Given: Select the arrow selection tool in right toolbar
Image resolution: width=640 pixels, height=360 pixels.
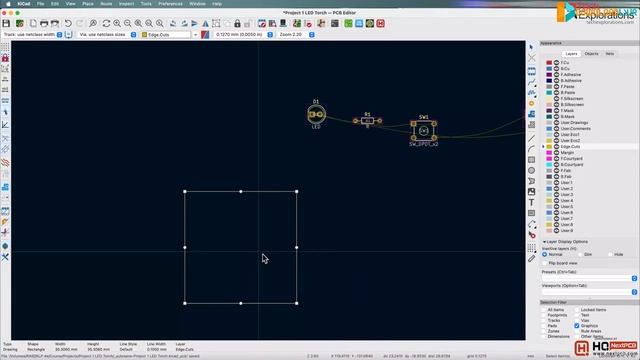Looking at the screenshot, I should point(531,47).
